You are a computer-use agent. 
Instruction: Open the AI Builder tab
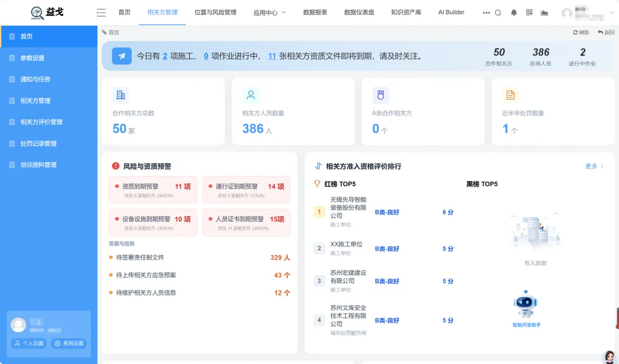pos(451,13)
